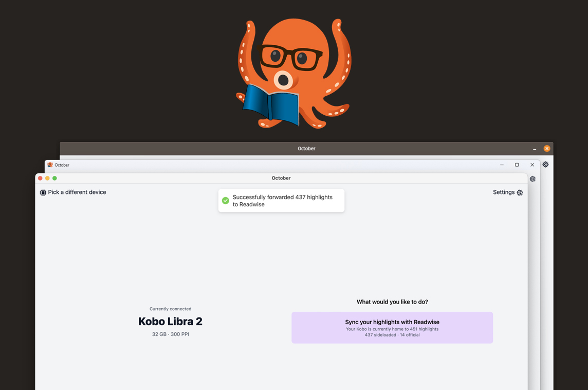The width and height of the screenshot is (588, 390).
Task: Click the octopus app icon in the Windows-style title bar
Action: [50, 165]
